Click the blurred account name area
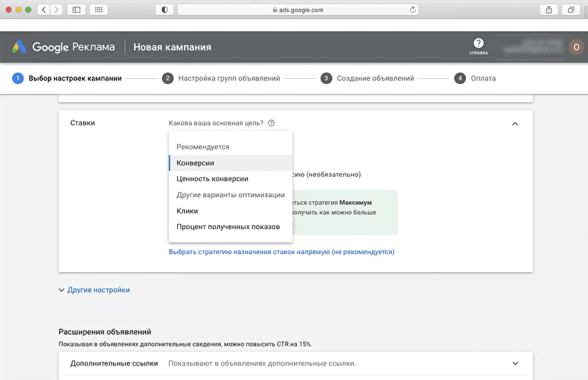The height and width of the screenshot is (380, 588). tap(533, 47)
